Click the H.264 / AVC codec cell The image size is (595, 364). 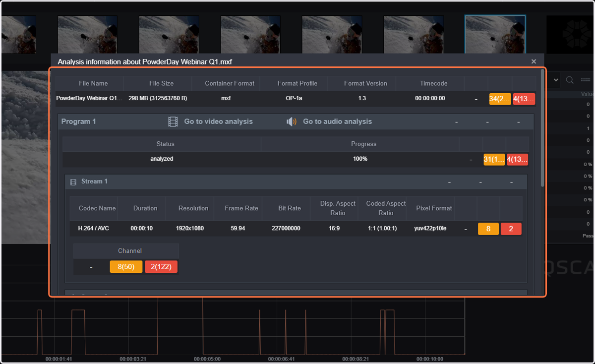pyautogui.click(x=93, y=229)
